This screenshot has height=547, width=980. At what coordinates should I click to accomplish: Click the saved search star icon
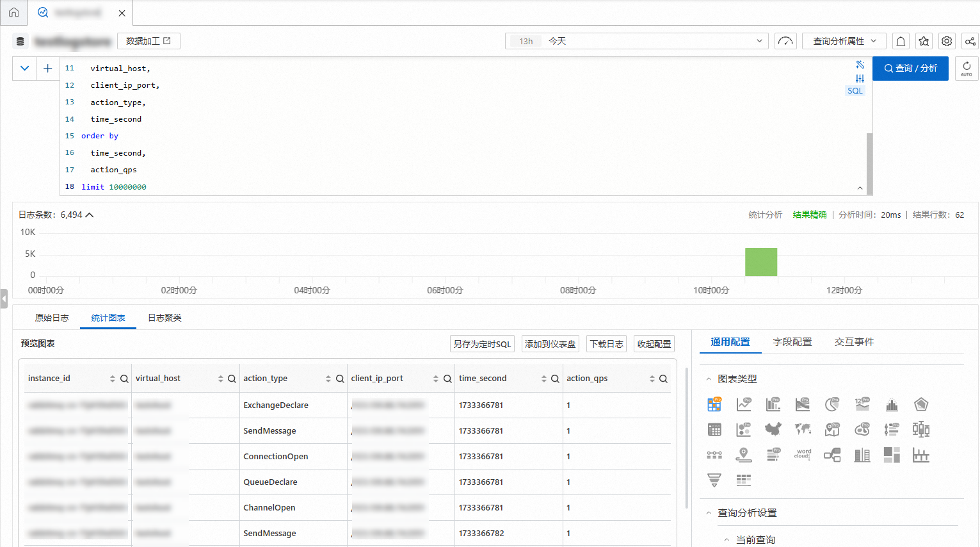point(924,41)
